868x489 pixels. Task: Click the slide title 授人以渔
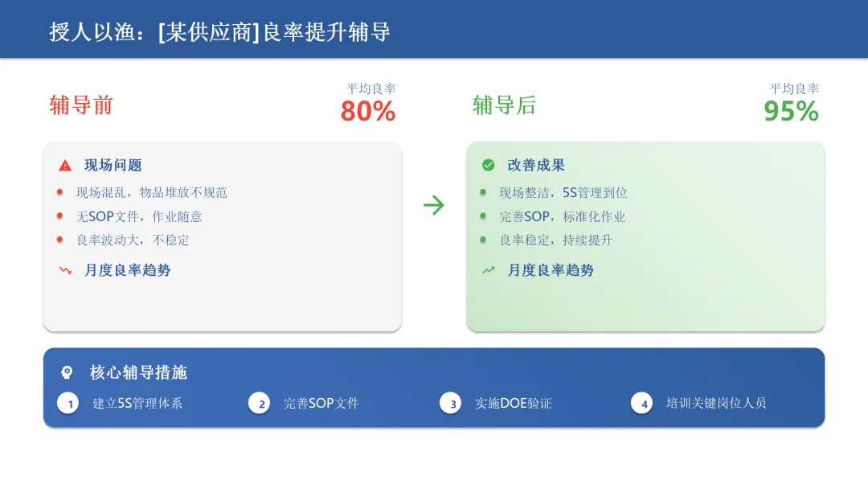[92, 32]
